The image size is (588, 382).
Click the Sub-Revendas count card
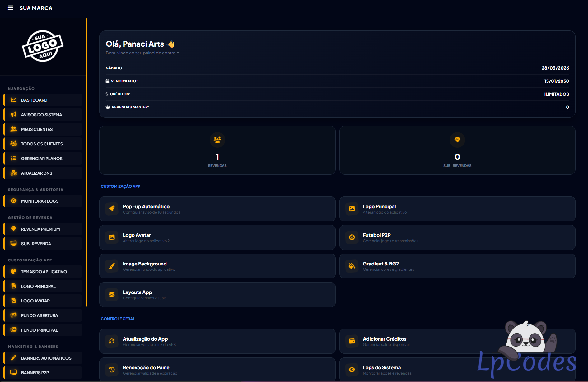click(x=457, y=150)
